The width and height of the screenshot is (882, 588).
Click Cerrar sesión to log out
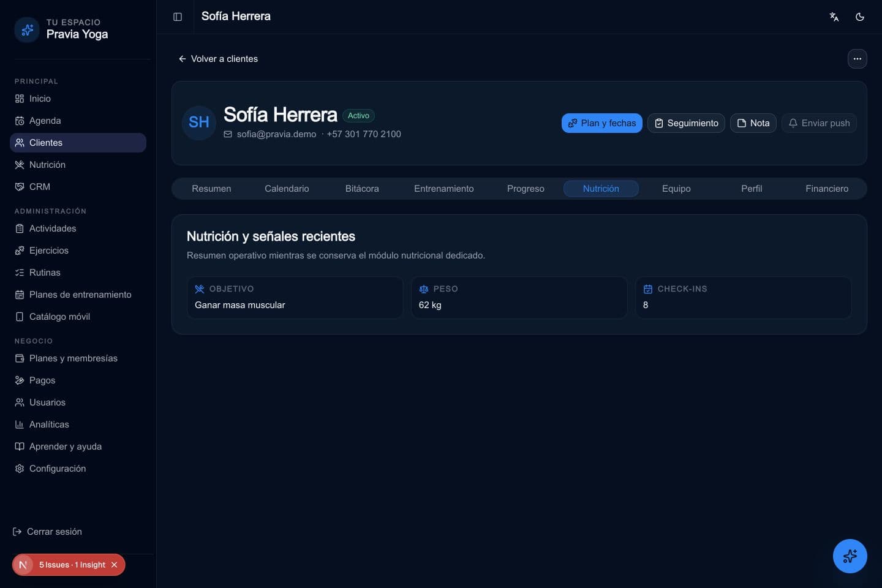[47, 532]
